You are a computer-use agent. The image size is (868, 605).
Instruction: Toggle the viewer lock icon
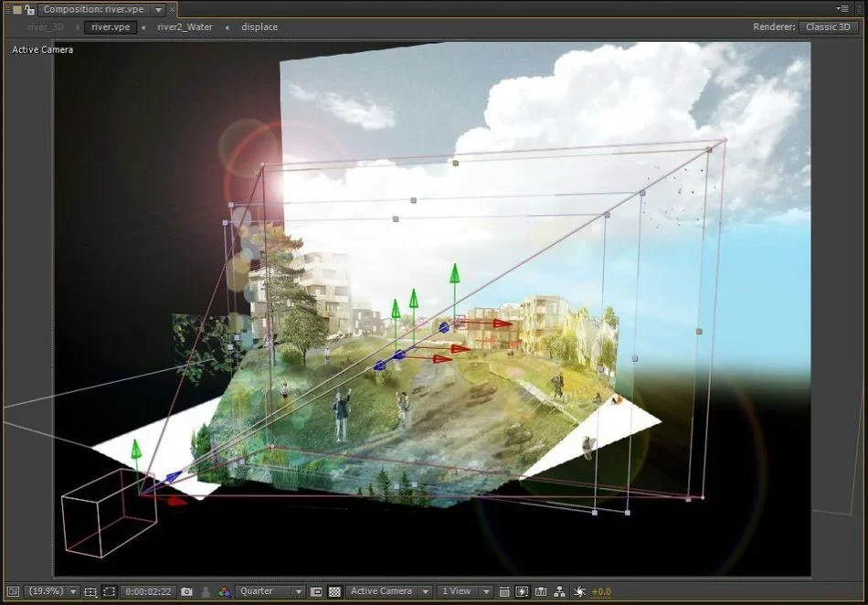click(x=29, y=9)
